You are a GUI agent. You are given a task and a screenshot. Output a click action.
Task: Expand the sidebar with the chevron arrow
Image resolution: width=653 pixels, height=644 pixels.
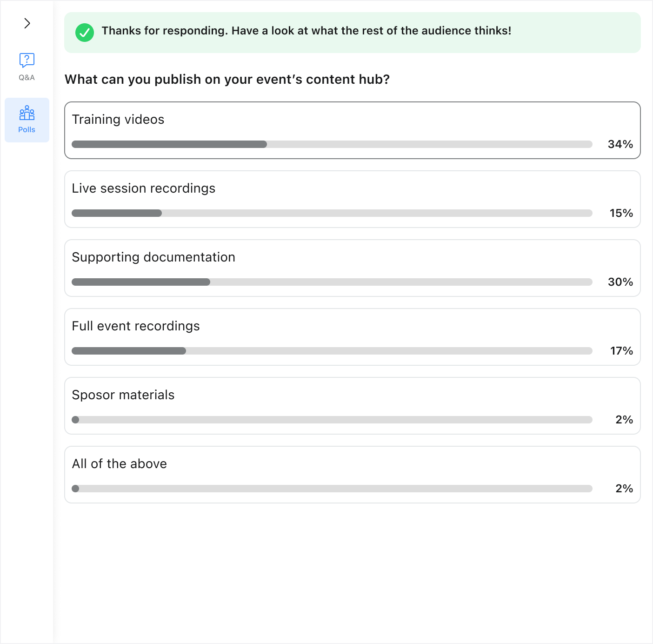tap(27, 23)
